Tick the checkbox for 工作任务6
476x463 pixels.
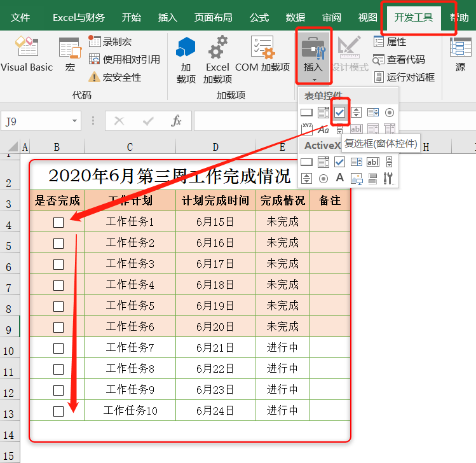(58, 327)
